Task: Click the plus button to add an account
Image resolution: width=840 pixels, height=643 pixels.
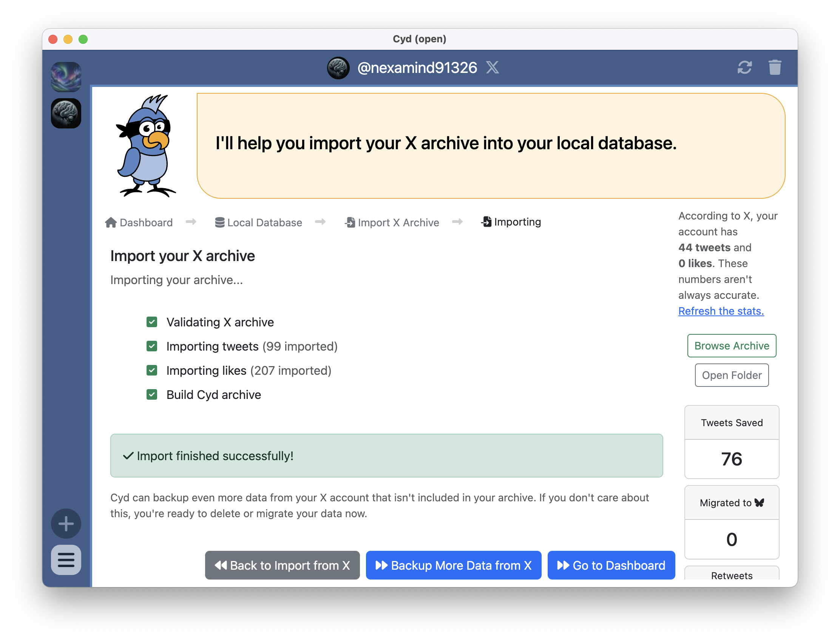Action: [66, 524]
